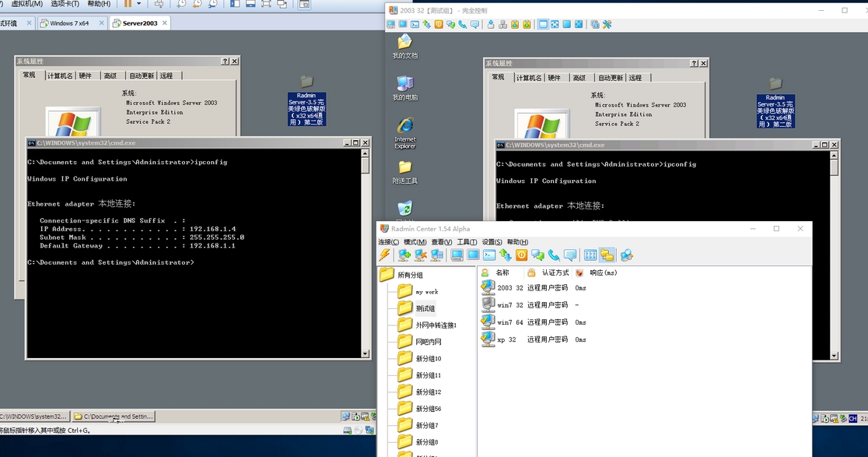The image size is (868, 457).
Task: Click File Transfer arrows in remote session toolbar
Action: pos(427,24)
